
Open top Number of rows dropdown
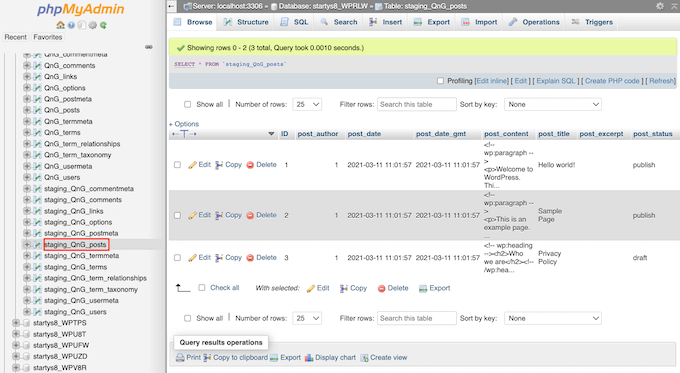[x=307, y=105]
